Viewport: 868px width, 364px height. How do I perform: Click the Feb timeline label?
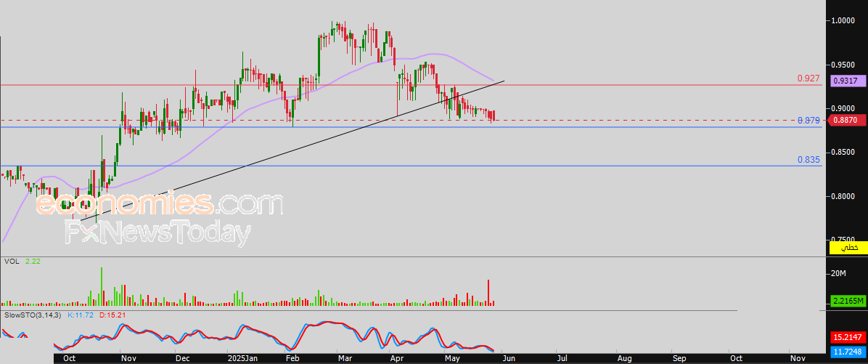293,358
